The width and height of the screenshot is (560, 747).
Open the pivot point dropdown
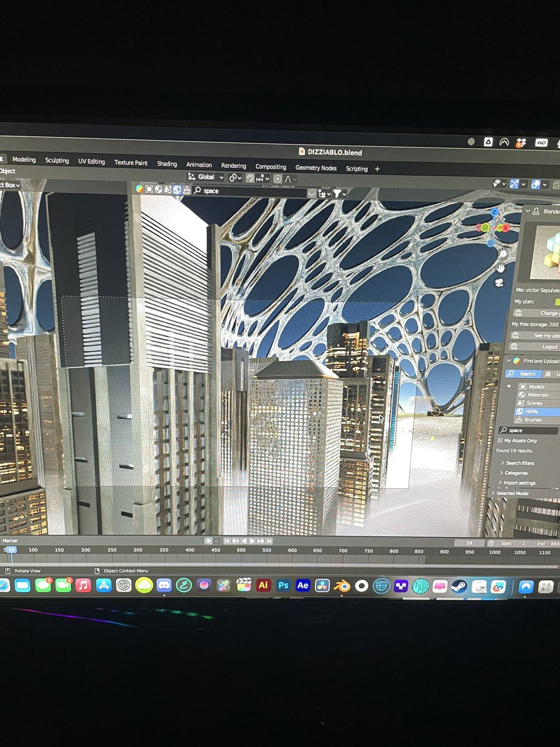click(x=235, y=177)
